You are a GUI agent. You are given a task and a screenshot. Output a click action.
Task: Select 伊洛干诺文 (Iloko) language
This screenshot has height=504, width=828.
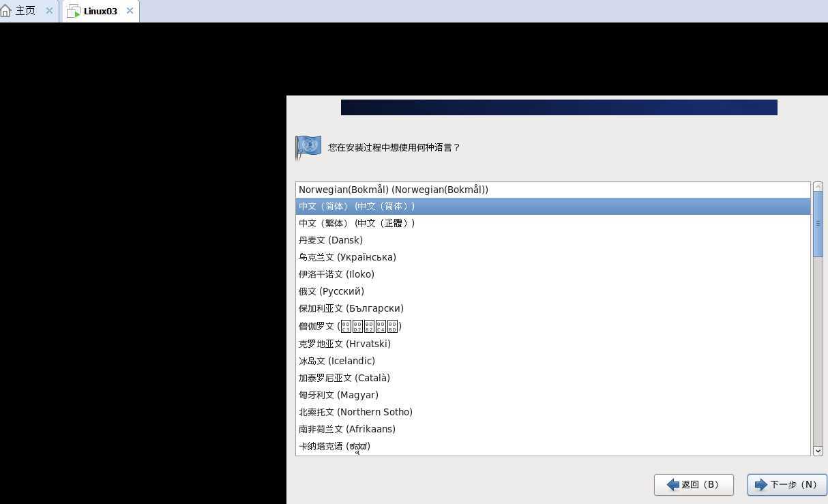pyautogui.click(x=553, y=274)
